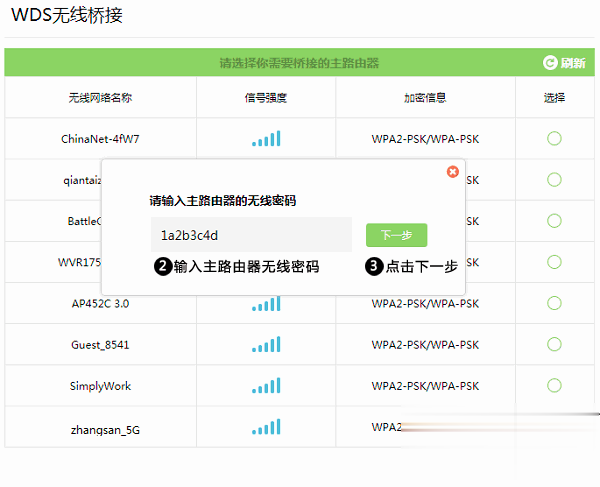The width and height of the screenshot is (600, 487).
Task: Click the 信号强度 column header
Action: pyautogui.click(x=266, y=98)
